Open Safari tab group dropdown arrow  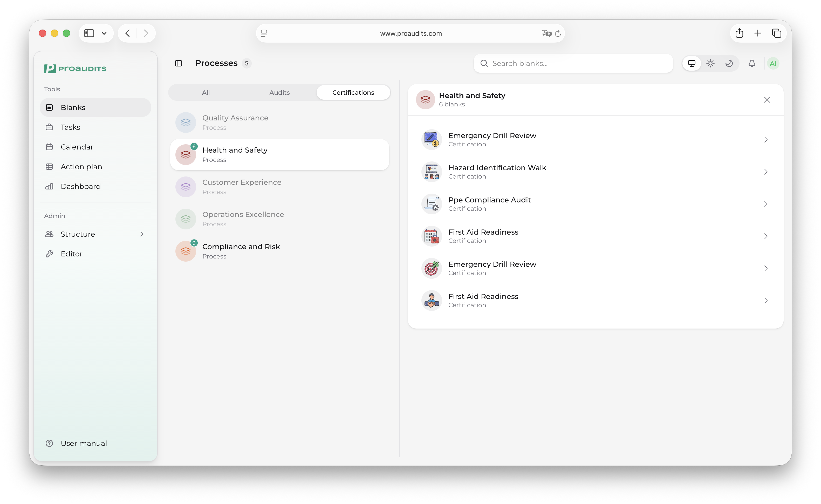coord(104,33)
